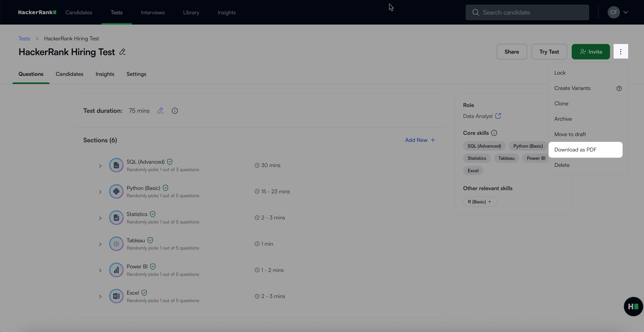Screen dimensions: 644x332
Task: Click the Add New section link
Action: (420, 140)
